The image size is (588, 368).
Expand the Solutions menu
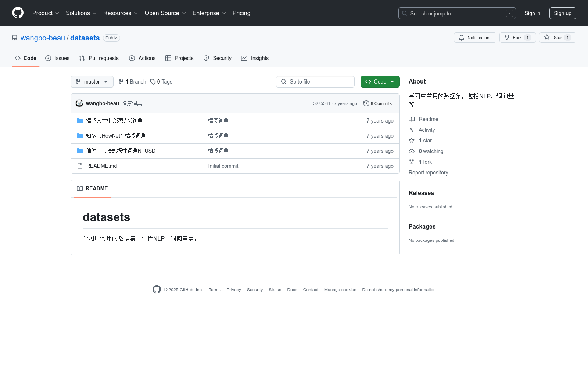coord(81,13)
